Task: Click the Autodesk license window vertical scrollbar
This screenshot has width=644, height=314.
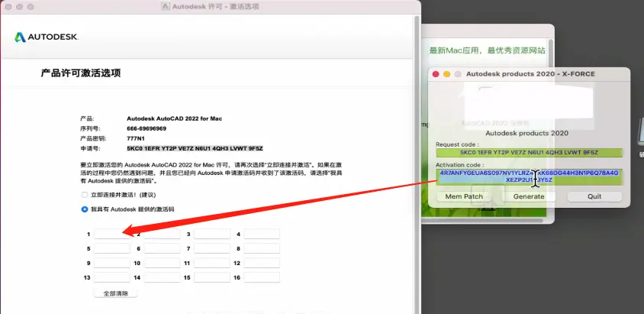Action: [x=417, y=164]
